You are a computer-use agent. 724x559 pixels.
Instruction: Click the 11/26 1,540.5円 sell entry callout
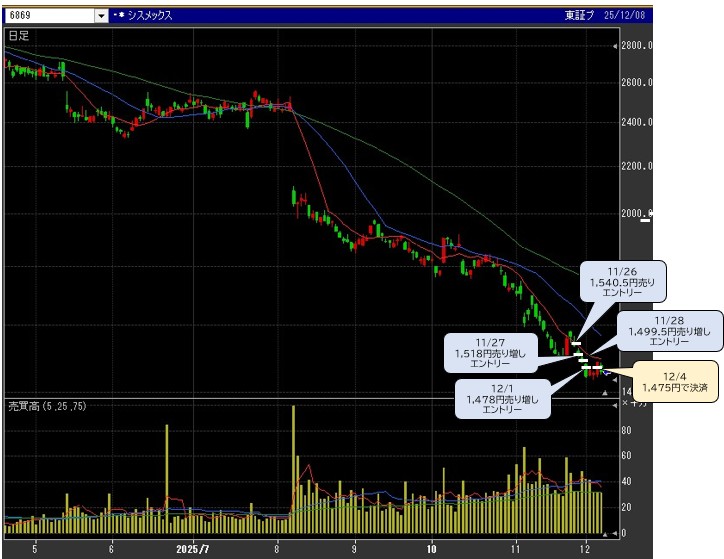pos(622,283)
